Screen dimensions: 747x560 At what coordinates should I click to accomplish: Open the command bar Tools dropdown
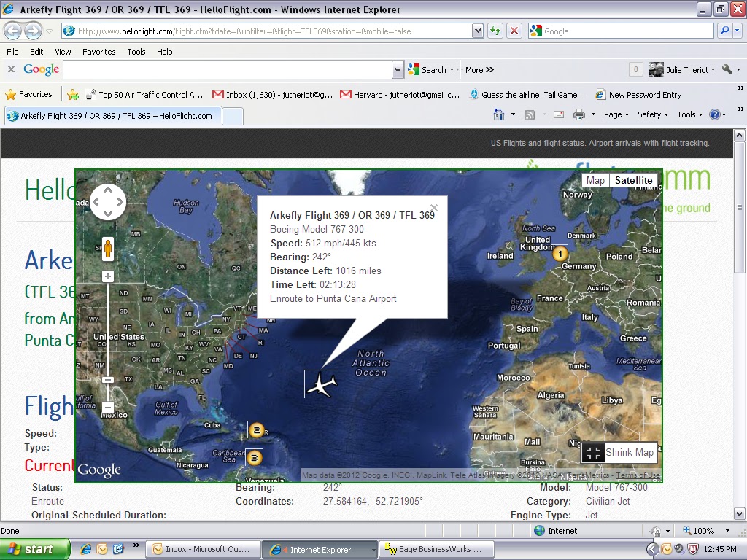tap(690, 114)
